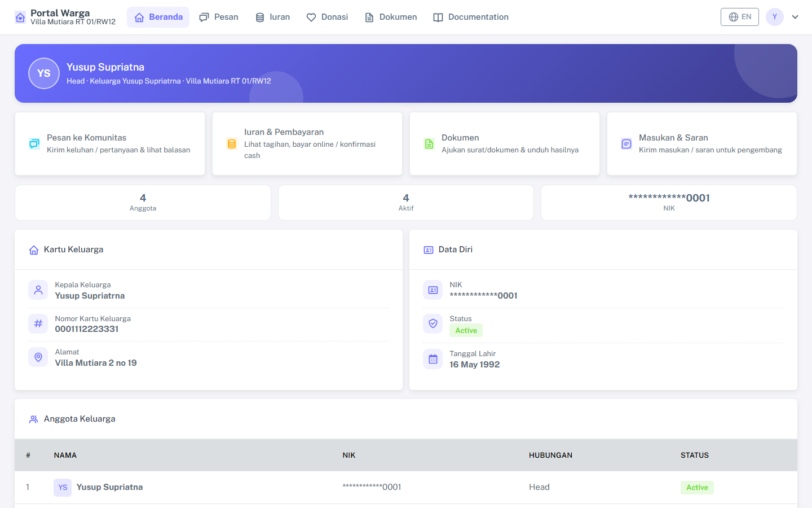This screenshot has width=812, height=508.
Task: Click the Head relationship cell in table
Action: (x=539, y=487)
